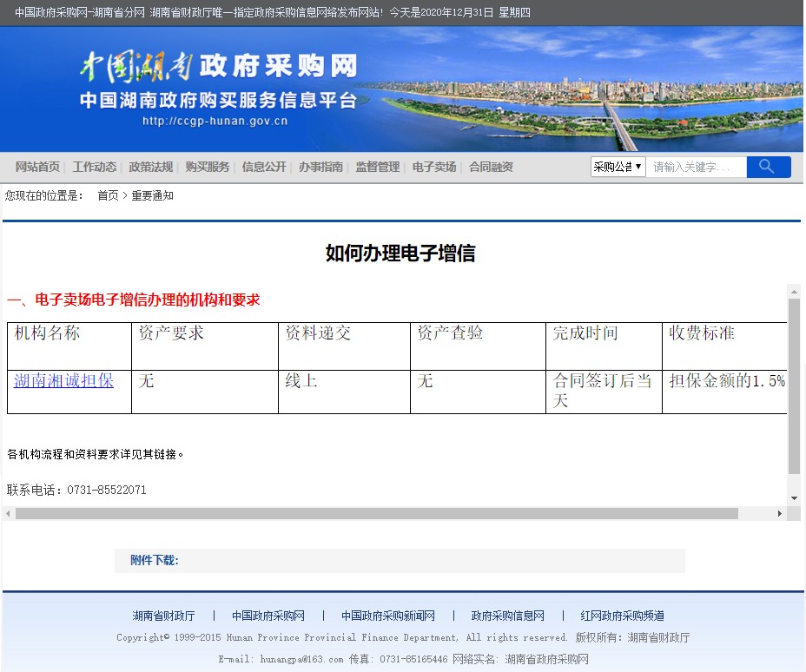Open the 办事指南 menu item
806x672 pixels.
(x=320, y=167)
